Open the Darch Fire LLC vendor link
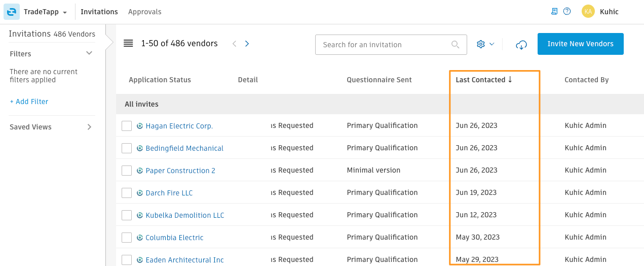The height and width of the screenshot is (266, 644). pos(169,193)
